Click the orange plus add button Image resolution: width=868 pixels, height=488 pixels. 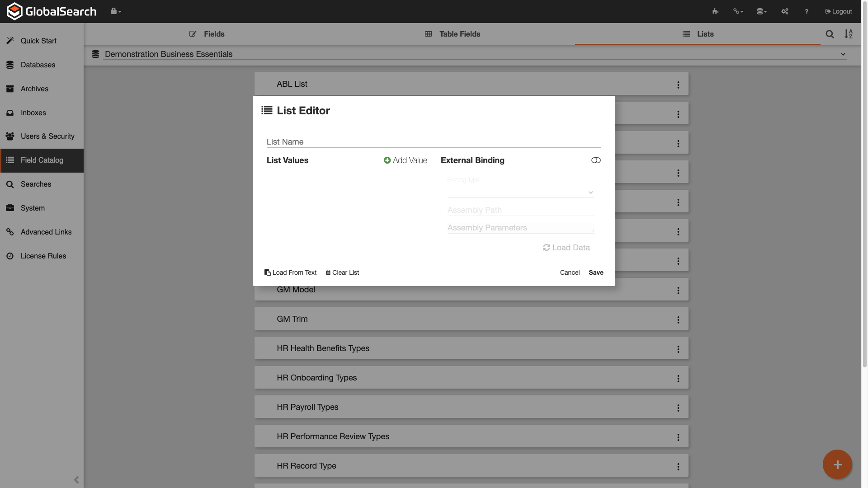837,464
